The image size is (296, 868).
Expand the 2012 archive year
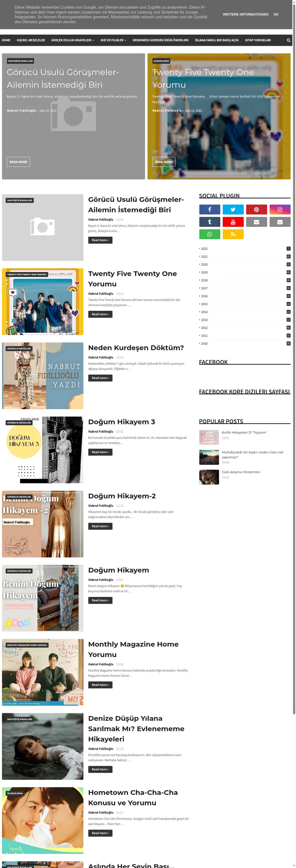(x=204, y=328)
